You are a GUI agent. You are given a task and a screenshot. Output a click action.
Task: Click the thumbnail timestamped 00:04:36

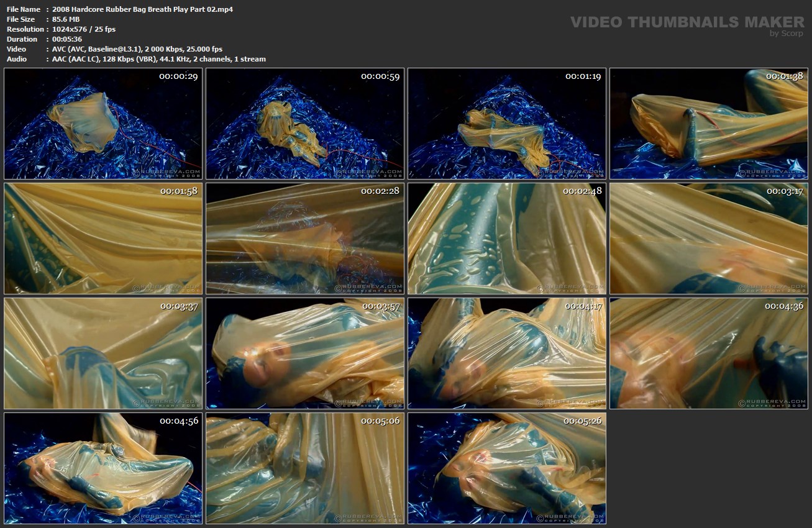pyautogui.click(x=709, y=353)
